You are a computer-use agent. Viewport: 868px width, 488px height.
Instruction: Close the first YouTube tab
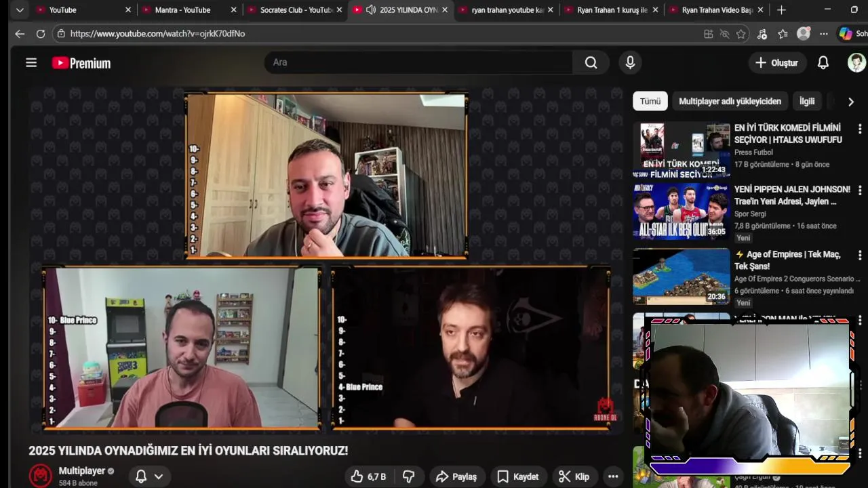coord(128,10)
